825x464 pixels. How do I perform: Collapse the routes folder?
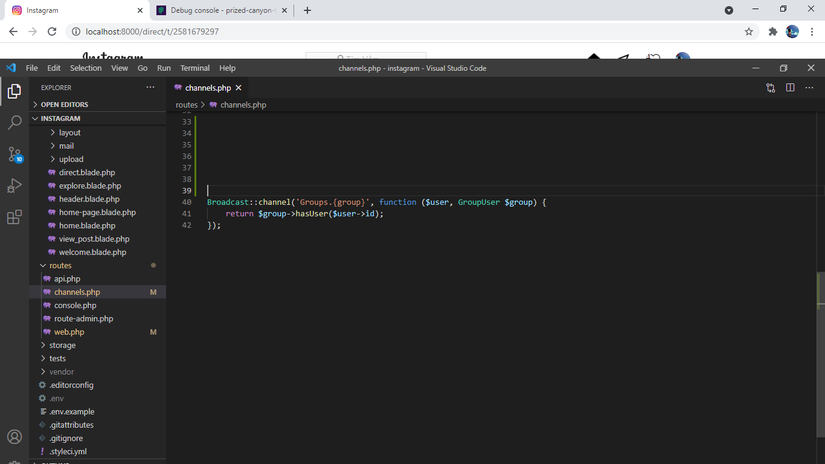60,266
